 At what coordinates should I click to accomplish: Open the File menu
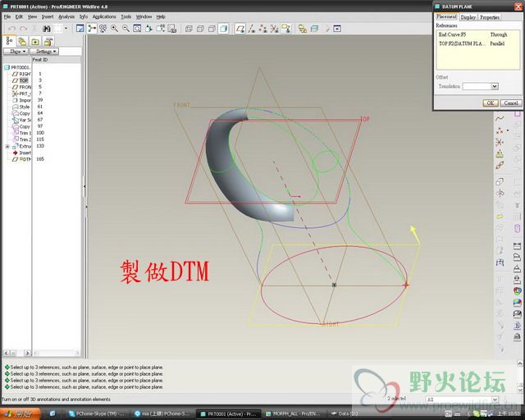click(7, 16)
